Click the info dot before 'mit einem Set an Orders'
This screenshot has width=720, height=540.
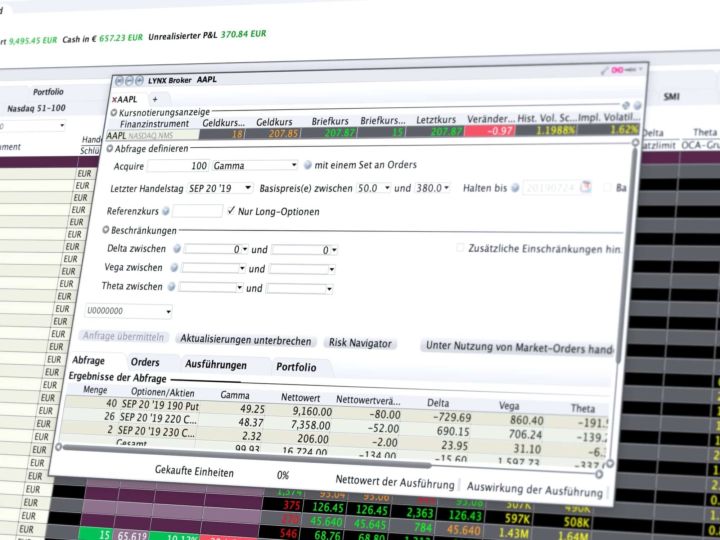[x=308, y=165]
